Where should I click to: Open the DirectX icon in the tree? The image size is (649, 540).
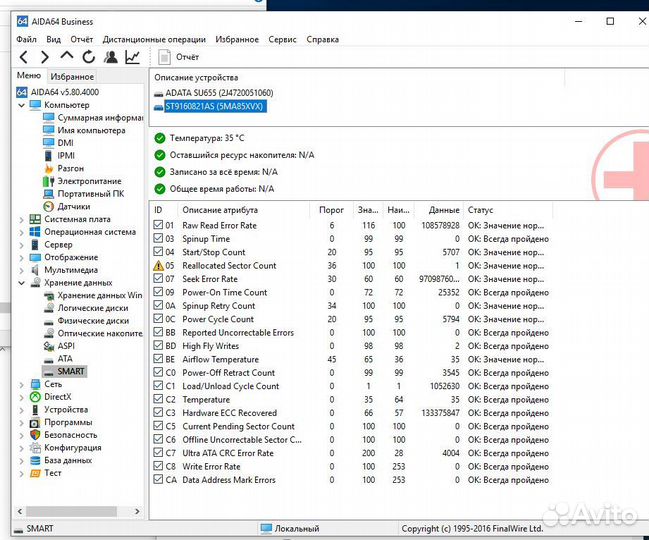coord(35,397)
